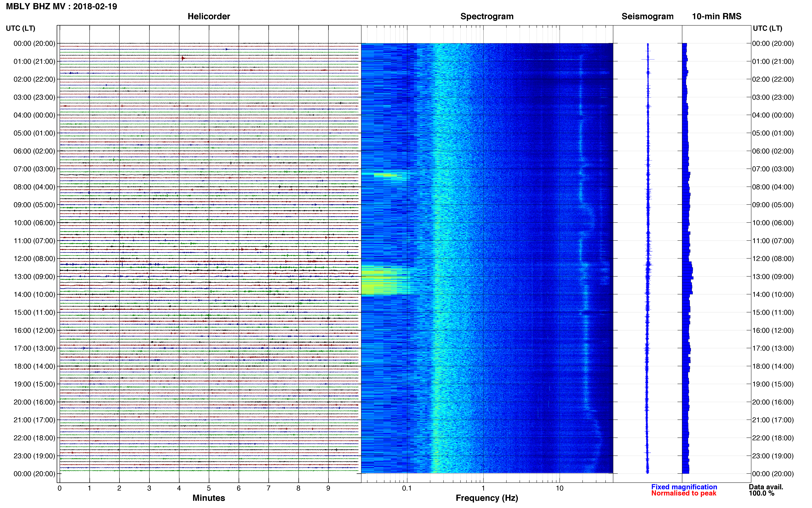This screenshot has width=812, height=508.
Task: Click the tallest RMS bar near 13:00
Action: coord(688,278)
